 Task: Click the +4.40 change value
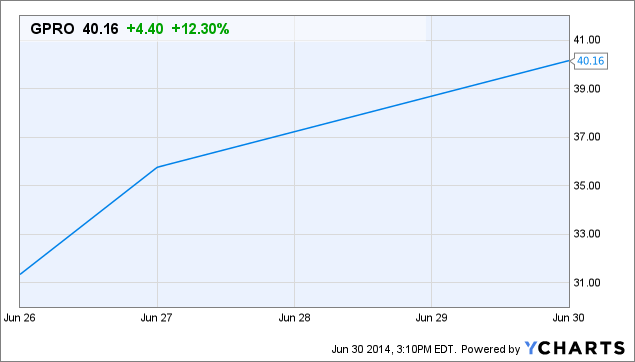coord(145,29)
